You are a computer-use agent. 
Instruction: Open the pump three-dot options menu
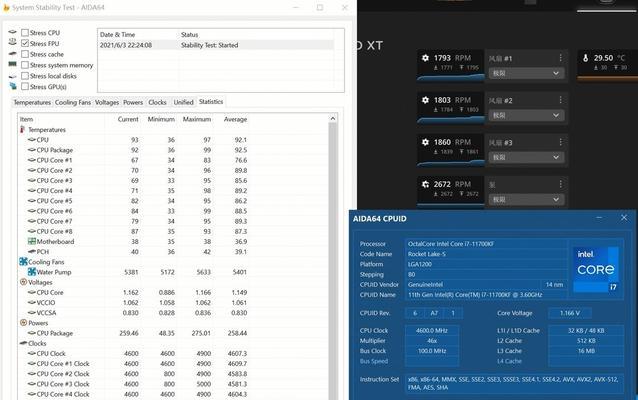click(x=560, y=184)
